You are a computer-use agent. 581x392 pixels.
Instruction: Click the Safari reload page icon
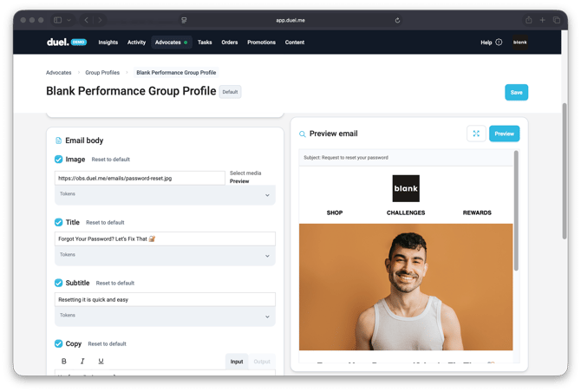click(x=397, y=20)
